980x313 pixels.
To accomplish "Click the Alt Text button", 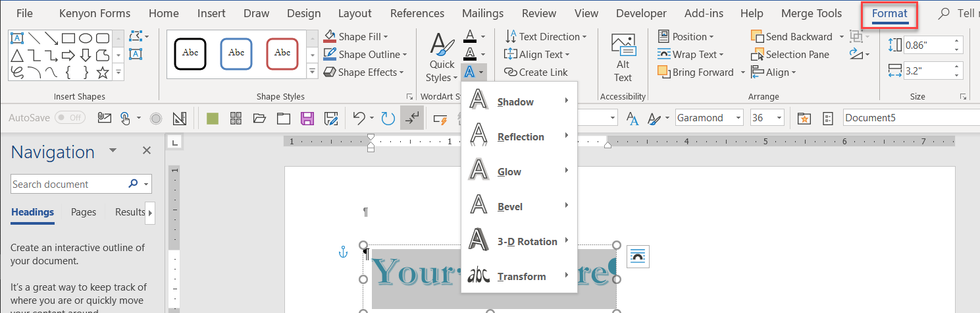I will 623,58.
